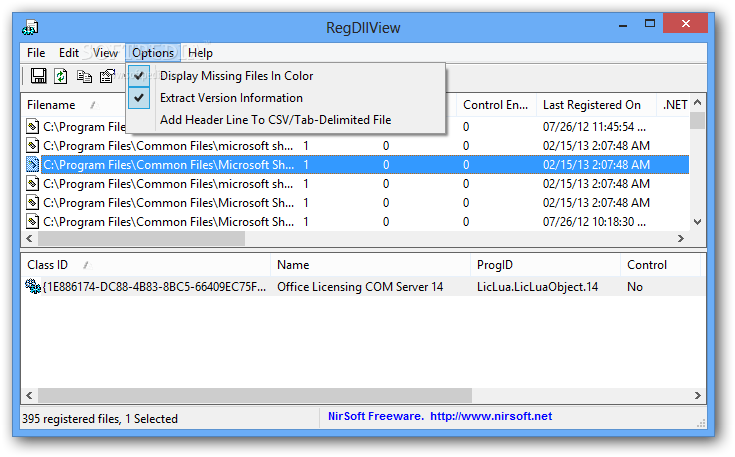Click the upper list horizontal scrollbar thumb

pos(142,239)
